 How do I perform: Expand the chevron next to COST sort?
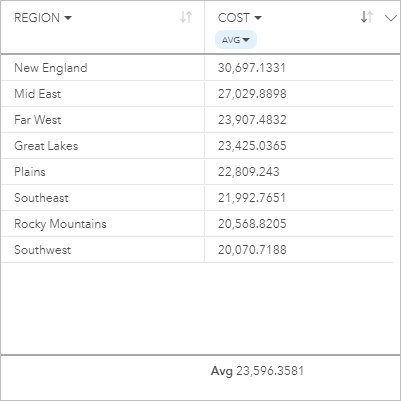[391, 18]
